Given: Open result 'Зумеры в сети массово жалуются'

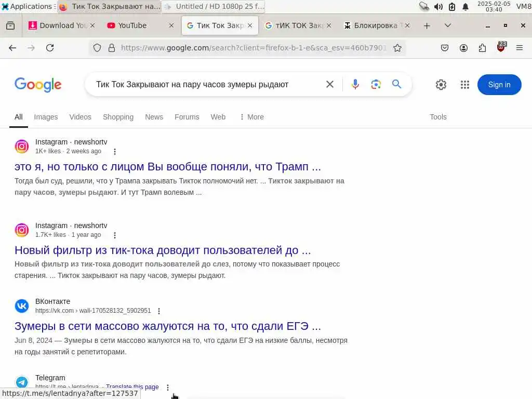Looking at the screenshot, I should point(168,326).
